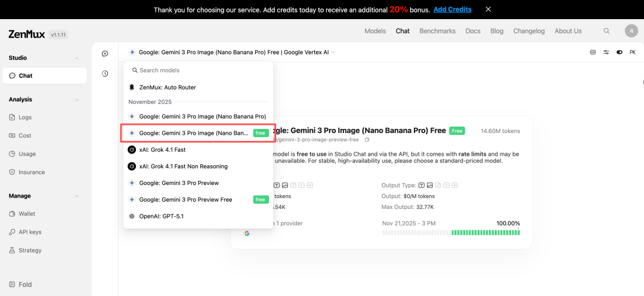Collapse the Manage sidebar section

77,196
